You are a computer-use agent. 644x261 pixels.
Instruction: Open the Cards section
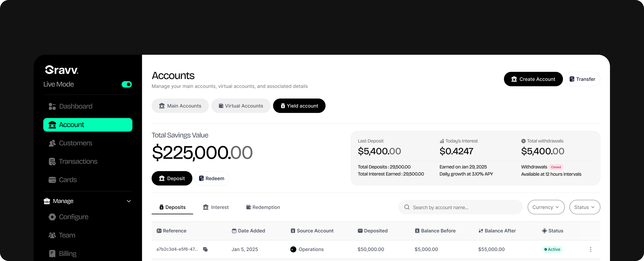[67, 180]
